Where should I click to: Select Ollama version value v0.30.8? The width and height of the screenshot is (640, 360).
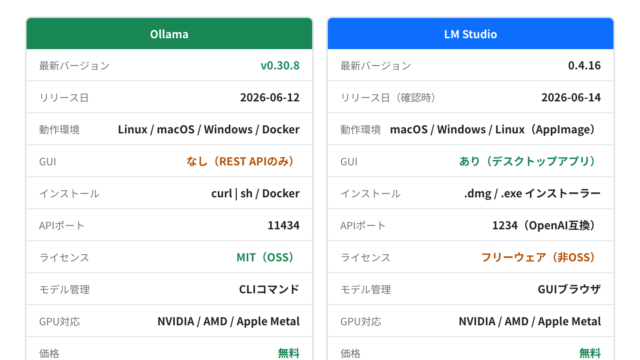pos(280,65)
